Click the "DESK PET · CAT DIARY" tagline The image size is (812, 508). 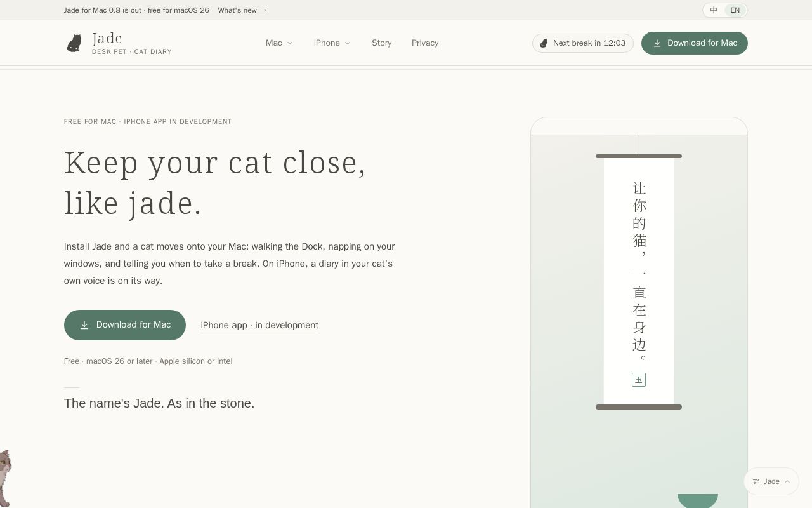(x=132, y=51)
